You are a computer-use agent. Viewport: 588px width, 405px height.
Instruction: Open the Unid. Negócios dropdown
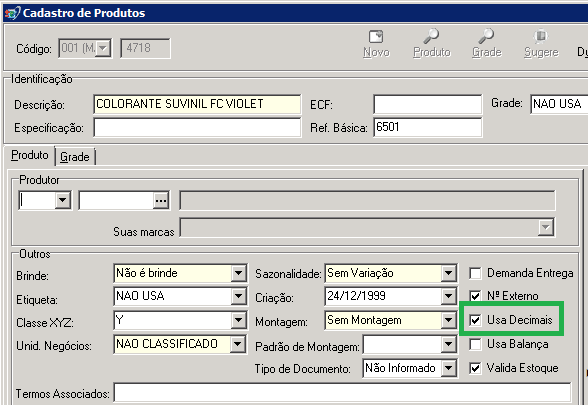click(x=238, y=344)
